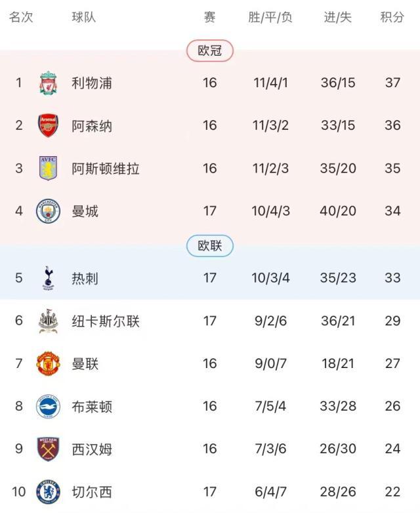This screenshot has height=513, width=420.
Task: Select the 欧冠 zone label
Action: click(209, 51)
